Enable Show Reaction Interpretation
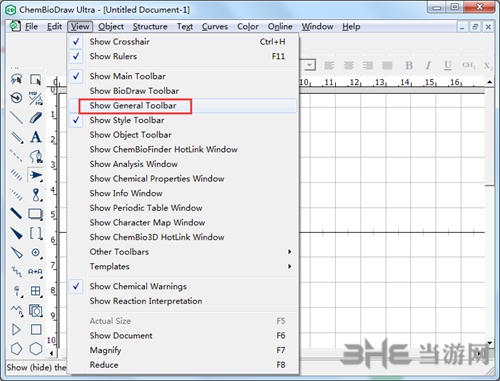Image resolution: width=500 pixels, height=381 pixels. [182, 301]
